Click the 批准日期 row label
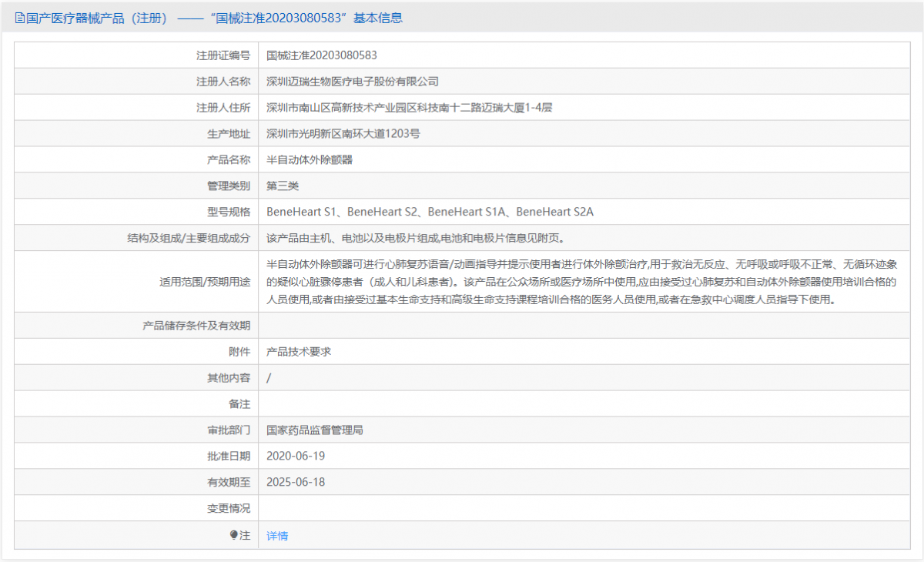The image size is (924, 562). [x=229, y=457]
